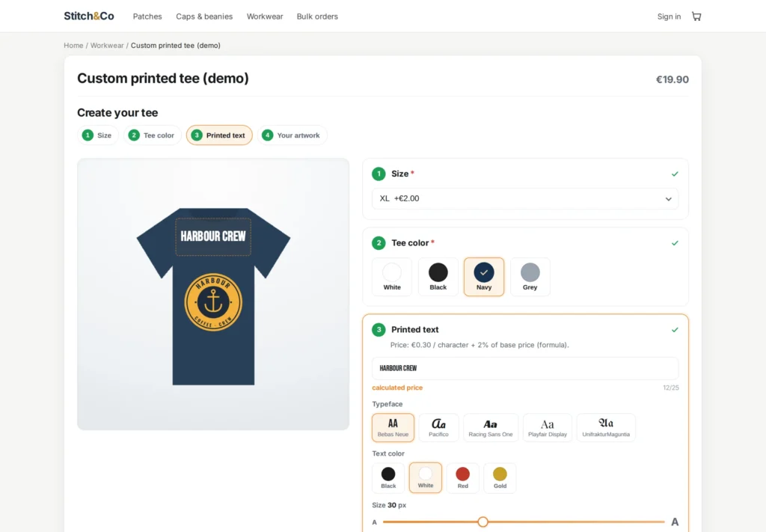Click the text size slider handle
The image size is (766, 532).
pos(482,522)
